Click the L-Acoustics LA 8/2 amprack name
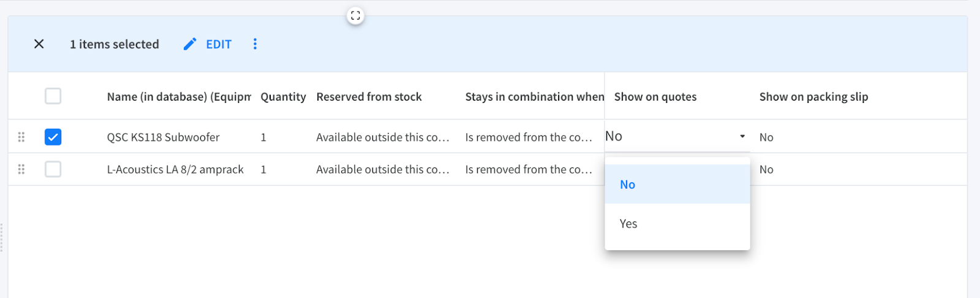 tap(175, 169)
